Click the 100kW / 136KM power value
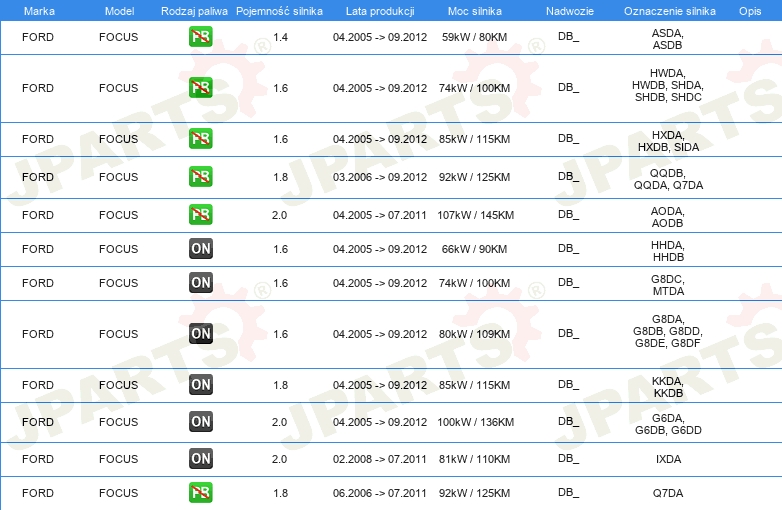This screenshot has height=510, width=782. tap(476, 422)
